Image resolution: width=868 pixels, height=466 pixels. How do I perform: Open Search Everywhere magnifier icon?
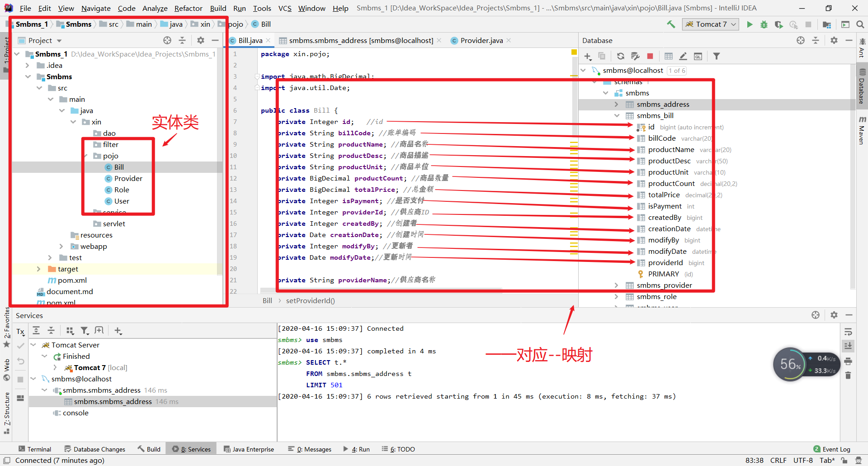click(x=860, y=24)
